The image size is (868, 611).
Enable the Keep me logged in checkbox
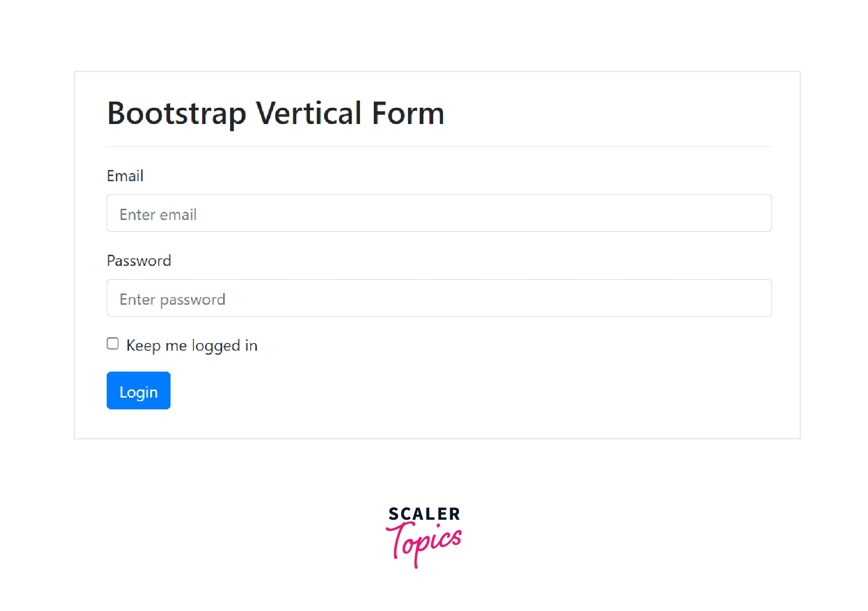tap(113, 344)
